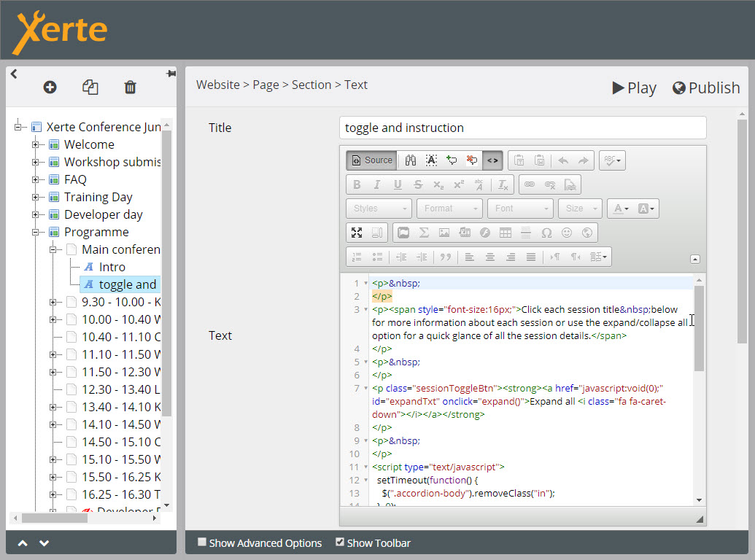Screen dimensions: 755x560
Task: Click the Horizontal Line icon
Action: (x=526, y=233)
